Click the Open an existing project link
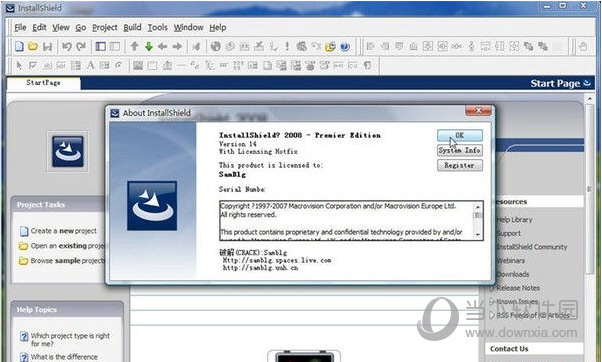602x362 pixels. [x=68, y=246]
